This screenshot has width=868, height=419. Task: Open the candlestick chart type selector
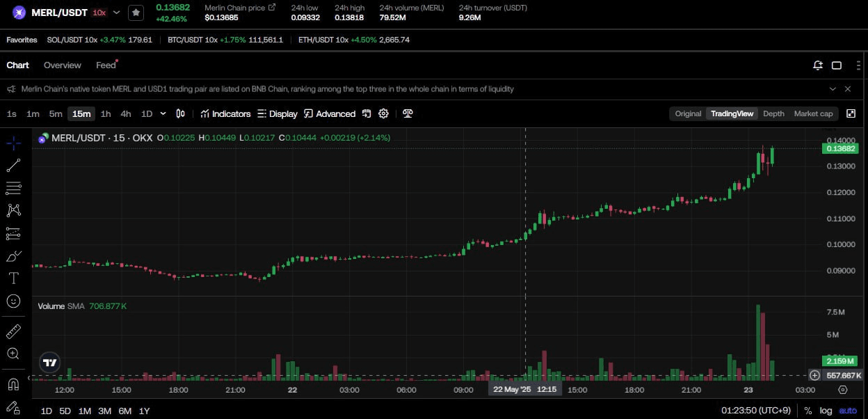pyautogui.click(x=181, y=113)
